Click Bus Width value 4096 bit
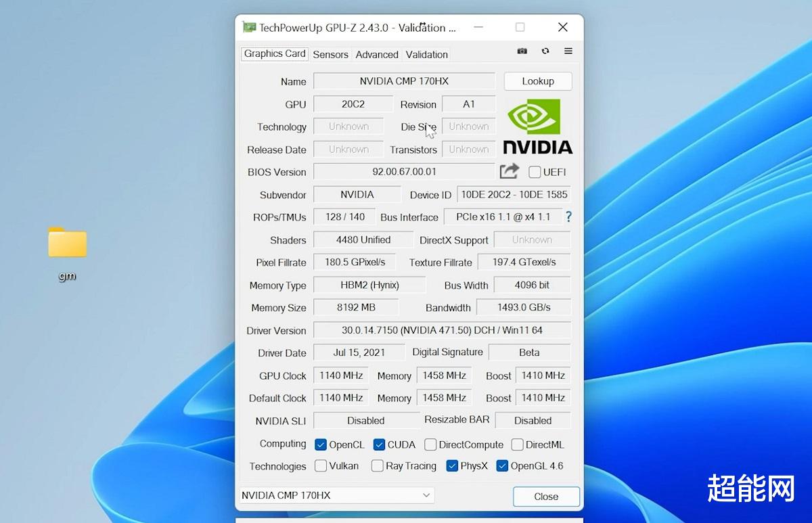The width and height of the screenshot is (812, 523). pos(532,286)
